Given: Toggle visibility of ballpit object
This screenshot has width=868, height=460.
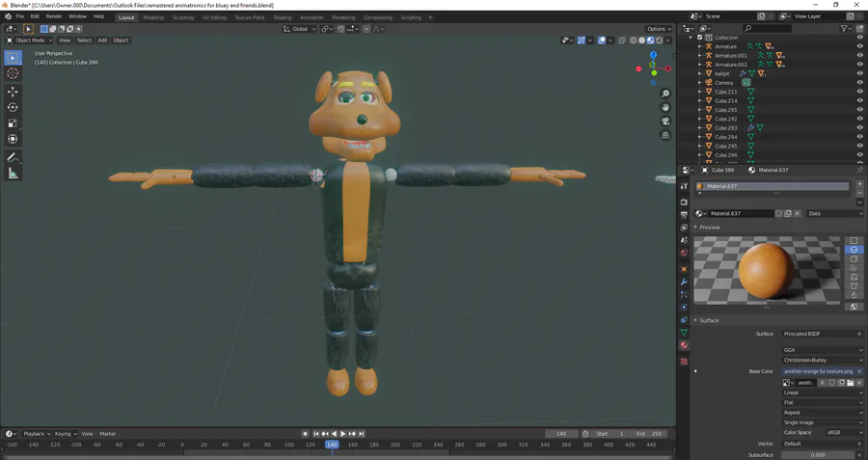Looking at the screenshot, I should pyautogui.click(x=859, y=73).
